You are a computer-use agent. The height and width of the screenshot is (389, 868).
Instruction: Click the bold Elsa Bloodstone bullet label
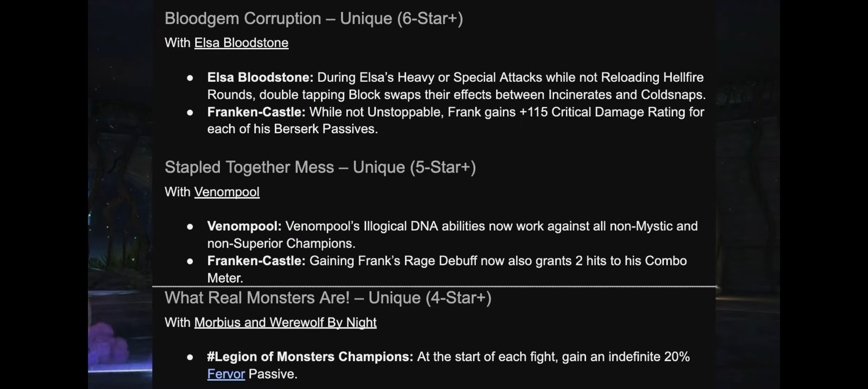tap(260, 77)
